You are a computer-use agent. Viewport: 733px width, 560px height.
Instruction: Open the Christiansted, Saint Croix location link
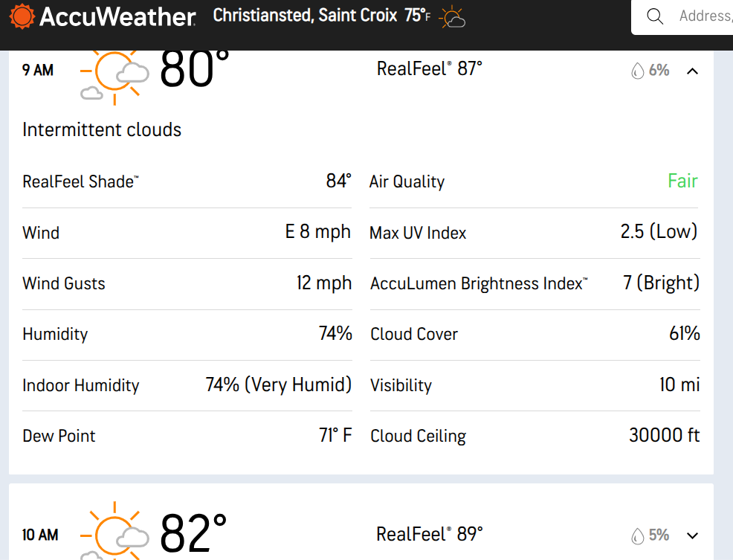pyautogui.click(x=305, y=16)
